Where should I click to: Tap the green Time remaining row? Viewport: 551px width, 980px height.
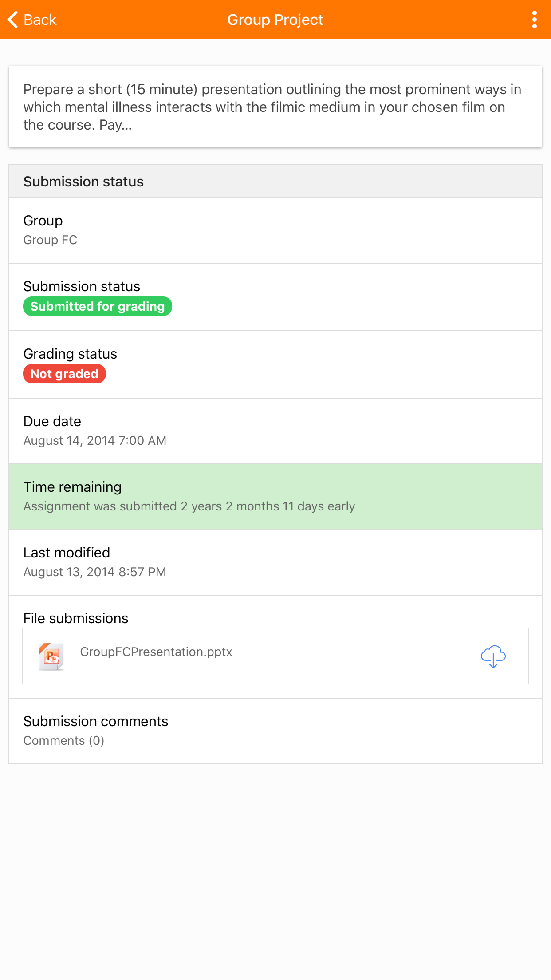click(275, 497)
